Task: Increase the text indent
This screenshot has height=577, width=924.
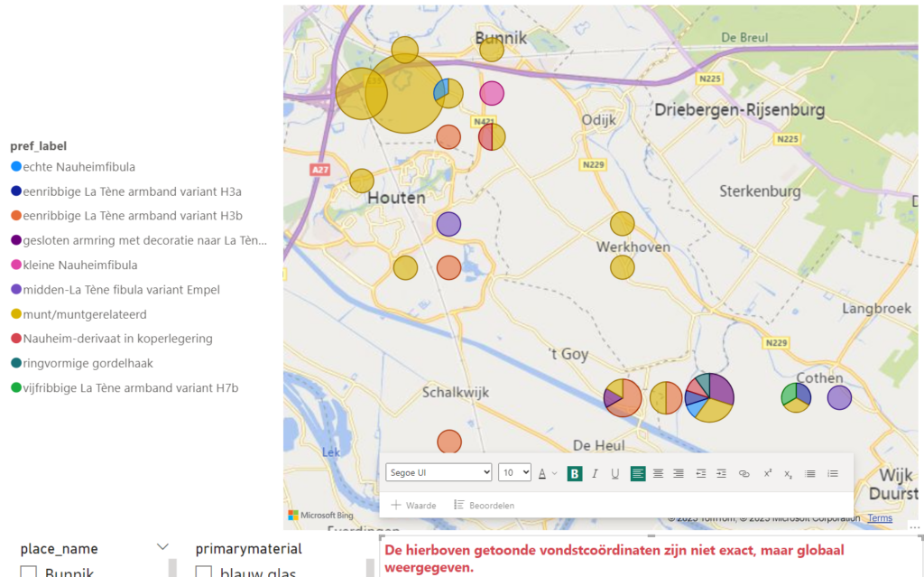Action: click(721, 473)
